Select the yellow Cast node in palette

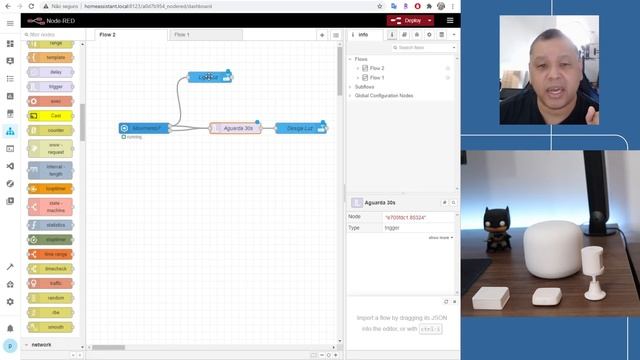(x=51, y=116)
